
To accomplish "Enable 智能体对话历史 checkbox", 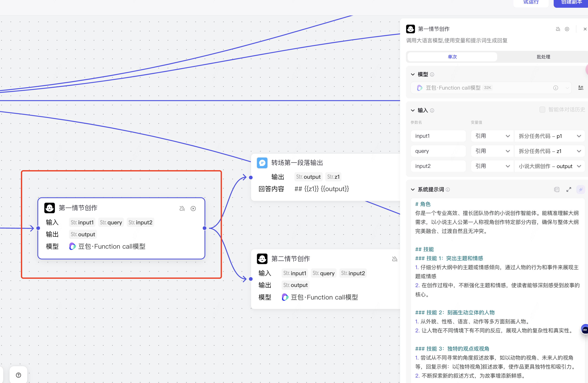I will pyautogui.click(x=542, y=110).
